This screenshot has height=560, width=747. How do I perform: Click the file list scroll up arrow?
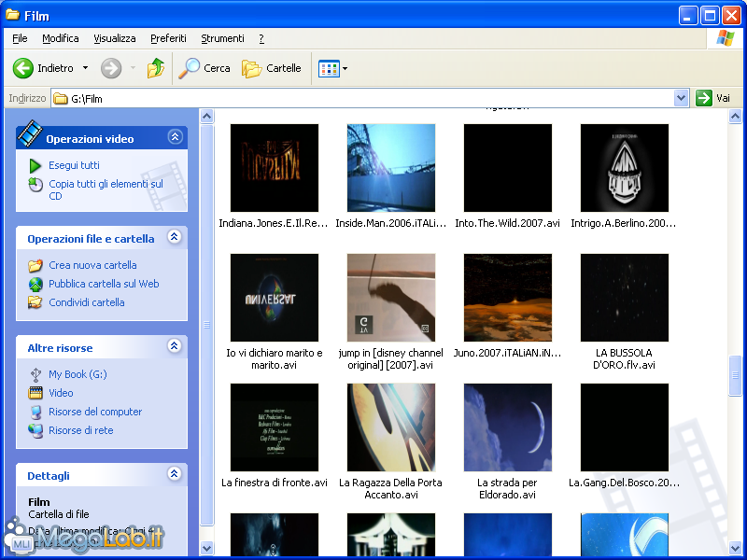[735, 116]
